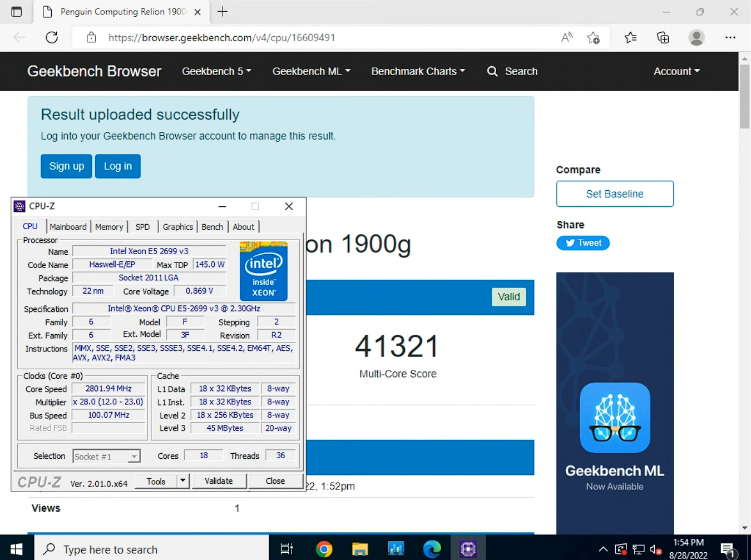
Task: Click the 41321 Multi-Core Score value
Action: 397,346
